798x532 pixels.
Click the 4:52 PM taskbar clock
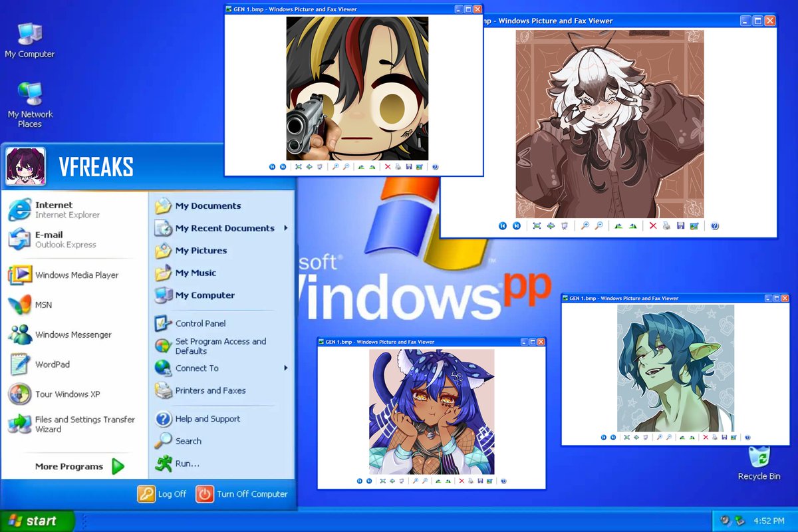click(769, 520)
